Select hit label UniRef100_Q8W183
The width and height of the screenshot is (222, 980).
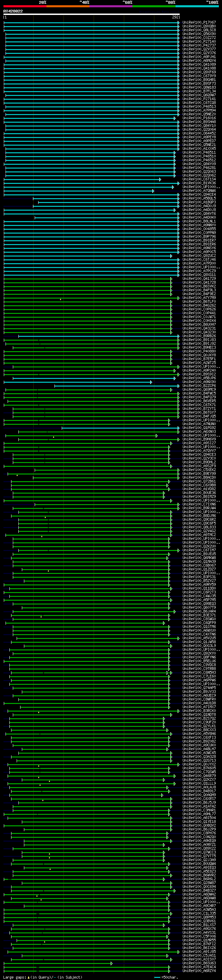pos(199,88)
